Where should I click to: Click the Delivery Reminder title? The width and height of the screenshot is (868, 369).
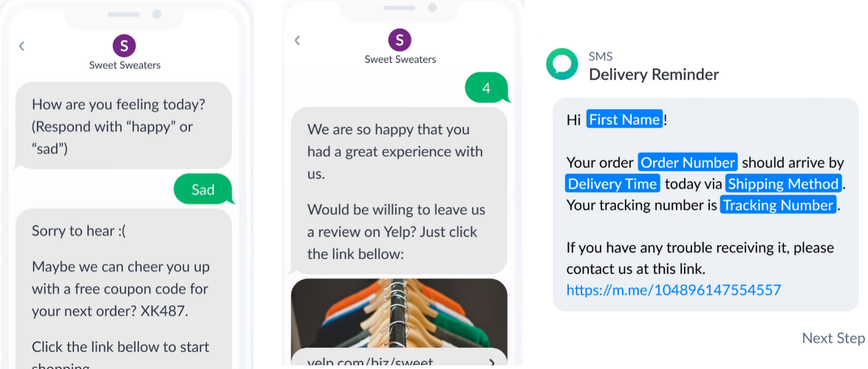654,74
